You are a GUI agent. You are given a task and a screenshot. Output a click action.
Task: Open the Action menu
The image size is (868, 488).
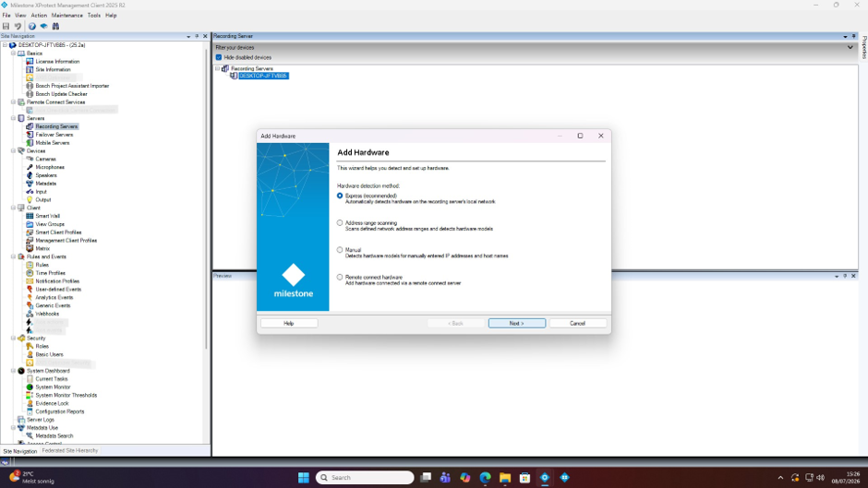tap(39, 16)
